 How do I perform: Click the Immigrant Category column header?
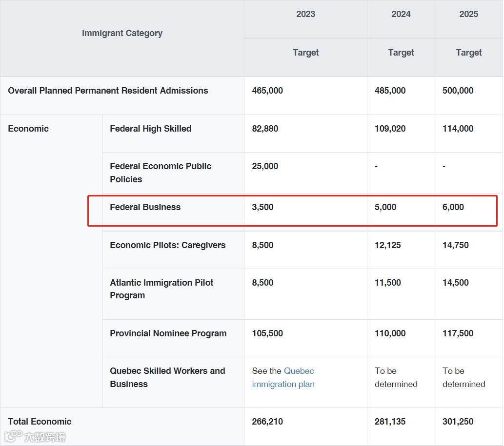(122, 33)
